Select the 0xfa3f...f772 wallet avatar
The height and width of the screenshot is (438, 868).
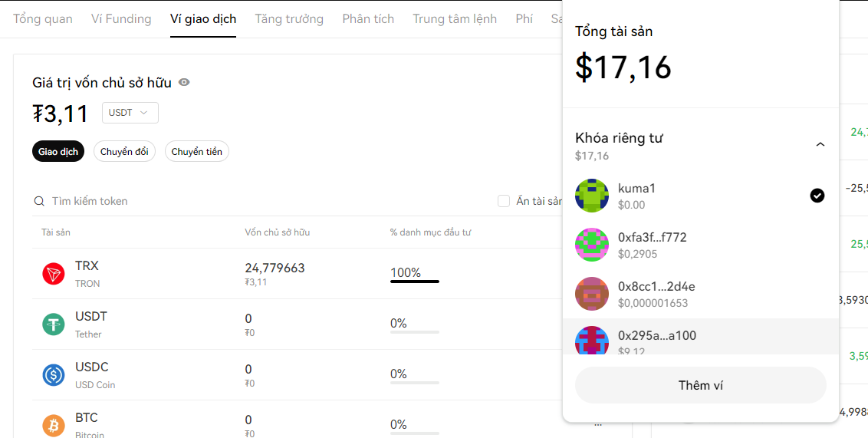tap(592, 245)
